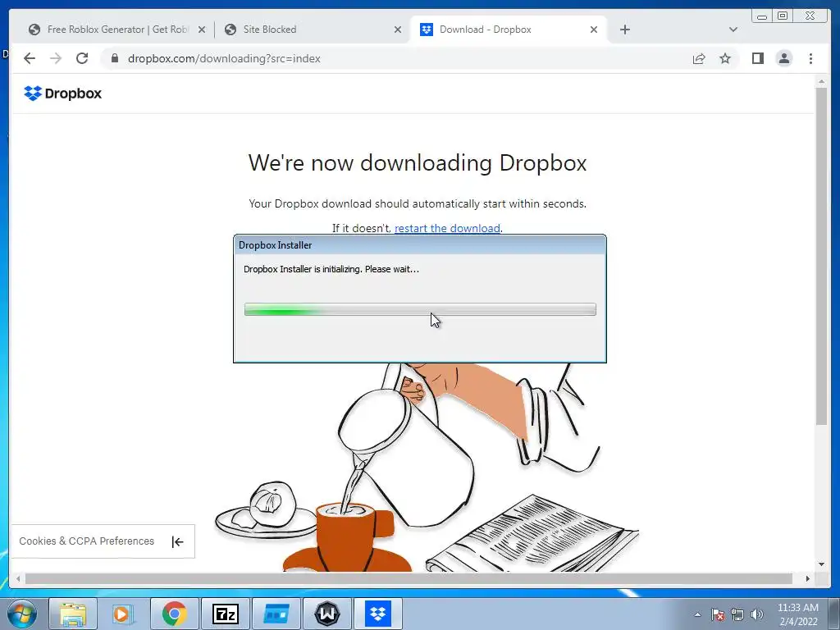Open the Chrome three-dot menu

811,58
